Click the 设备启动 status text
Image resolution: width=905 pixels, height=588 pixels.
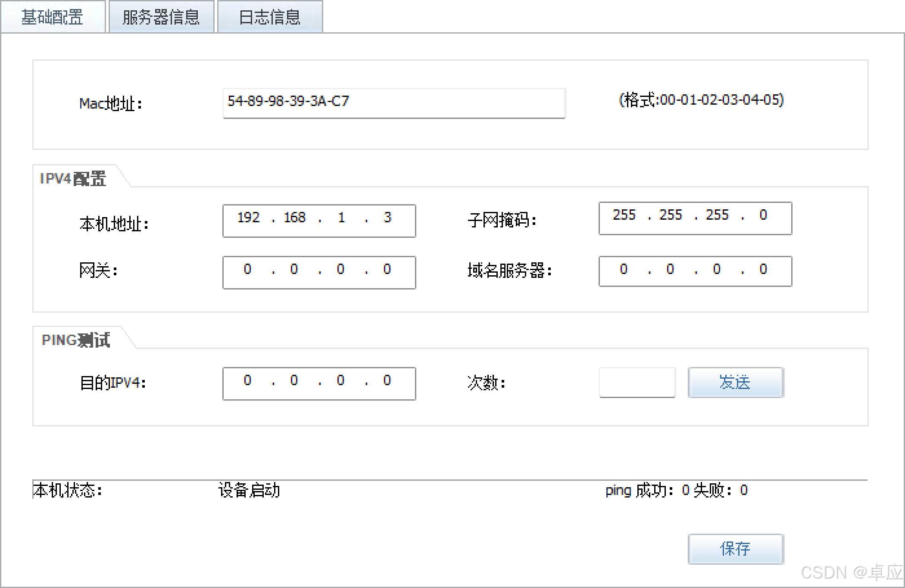pyautogui.click(x=249, y=491)
